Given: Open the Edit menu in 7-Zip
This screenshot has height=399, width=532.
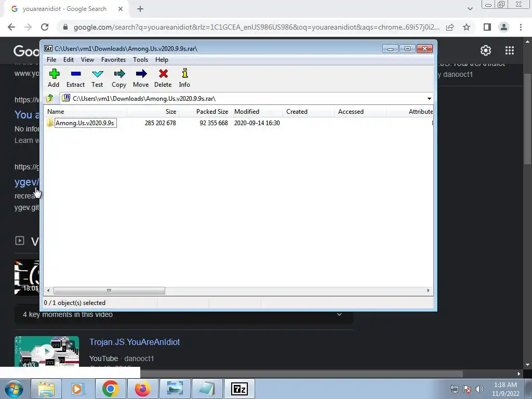Looking at the screenshot, I should (69, 60).
